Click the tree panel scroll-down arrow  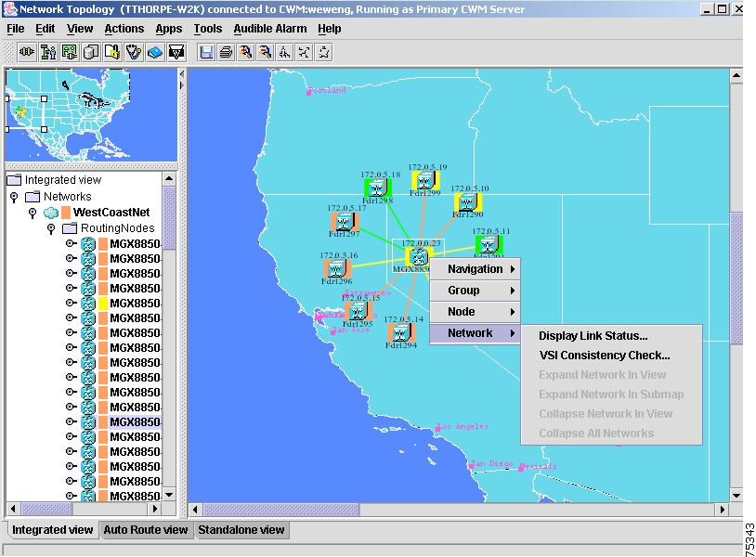(x=169, y=495)
